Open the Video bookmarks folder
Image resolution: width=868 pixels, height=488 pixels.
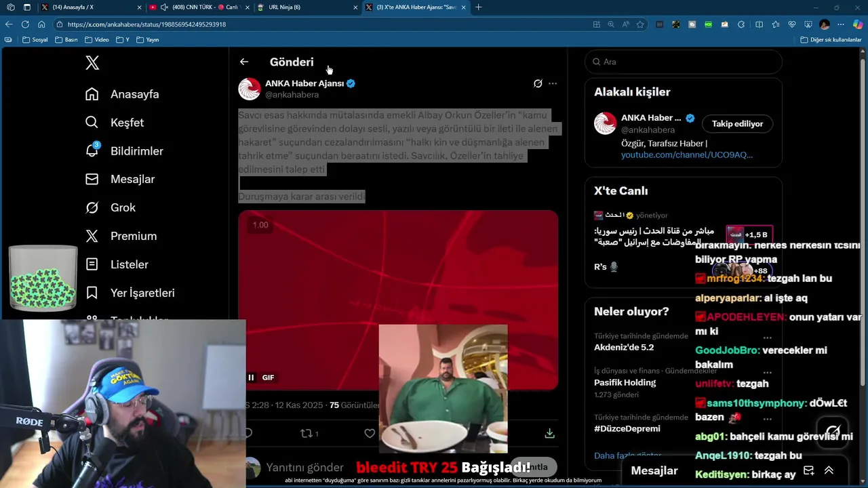(x=97, y=40)
